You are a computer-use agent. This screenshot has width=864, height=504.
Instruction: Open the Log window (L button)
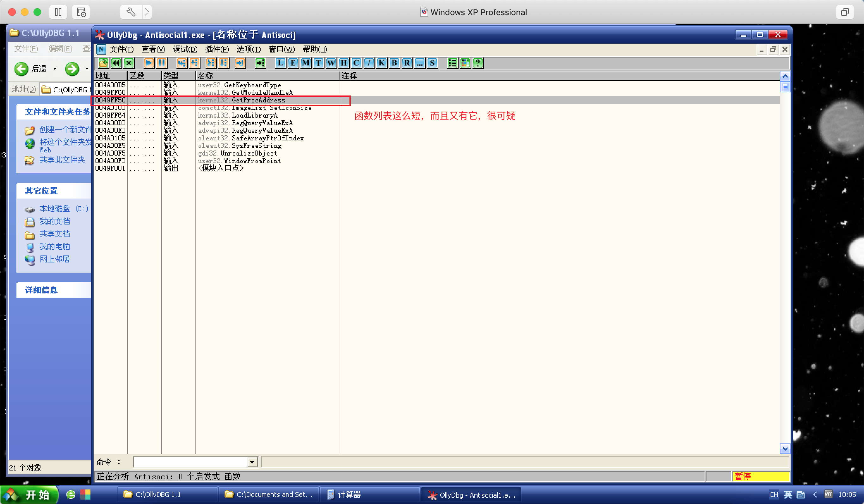280,63
